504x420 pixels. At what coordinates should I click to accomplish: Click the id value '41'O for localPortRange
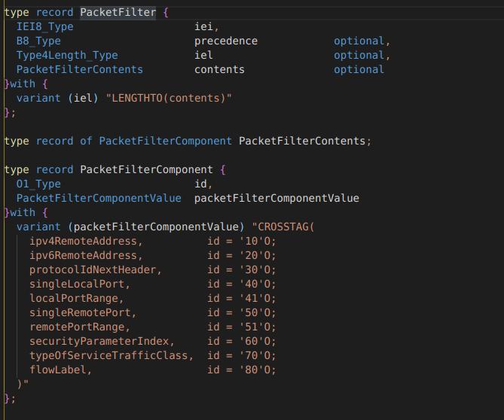point(255,298)
